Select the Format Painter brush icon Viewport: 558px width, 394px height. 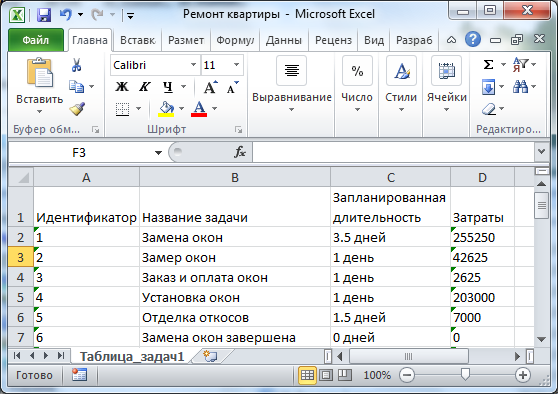coord(77,109)
